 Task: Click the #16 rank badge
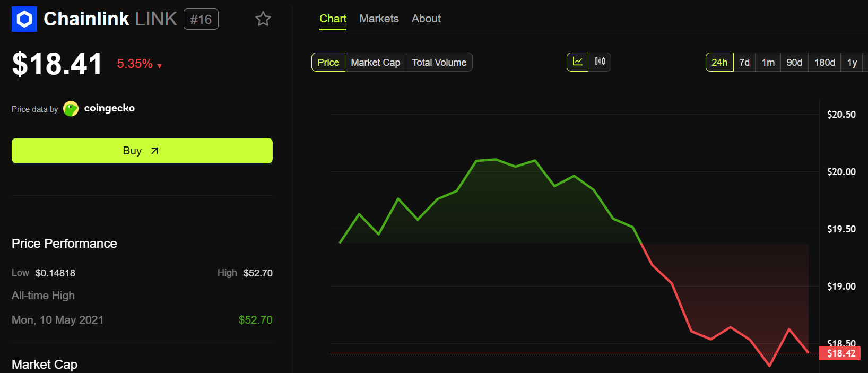201,20
